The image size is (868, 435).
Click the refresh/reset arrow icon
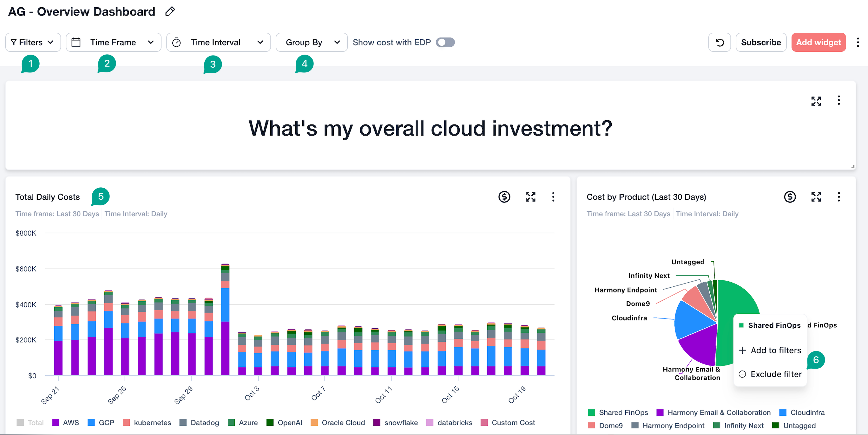[x=720, y=43]
